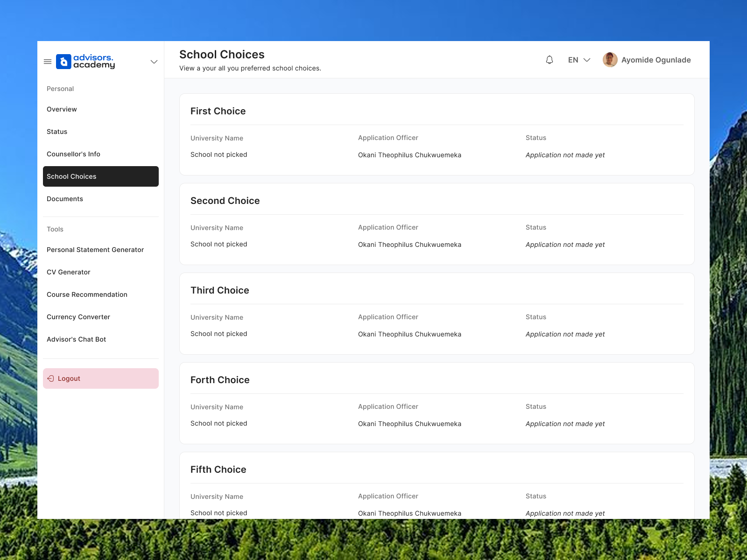This screenshot has width=747, height=560.
Task: Click the language dropdown chevron arrow
Action: 587,60
